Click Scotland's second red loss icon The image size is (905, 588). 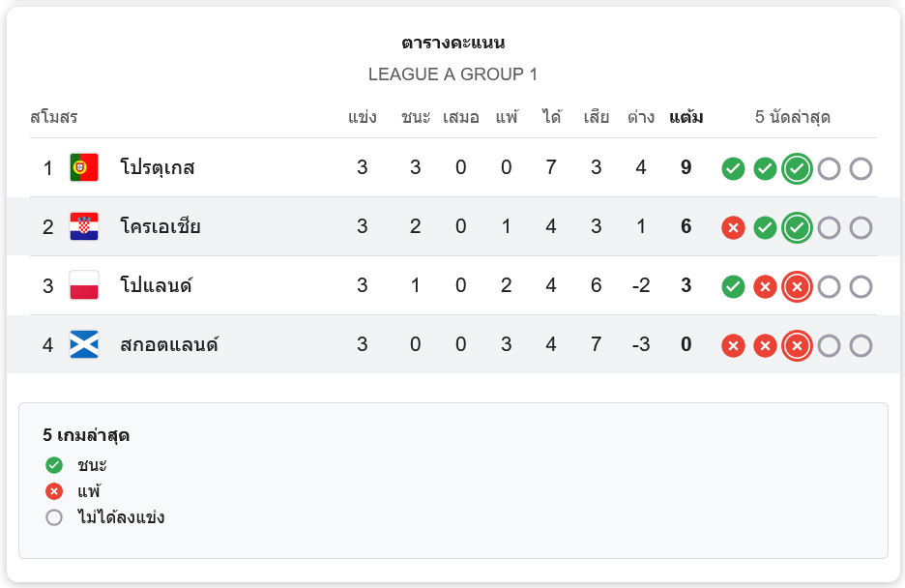point(765,346)
